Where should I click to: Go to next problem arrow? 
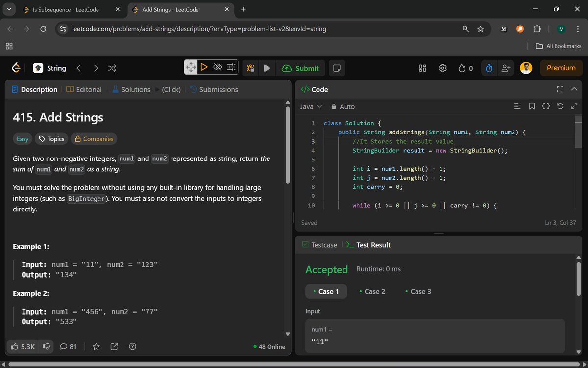click(x=96, y=68)
